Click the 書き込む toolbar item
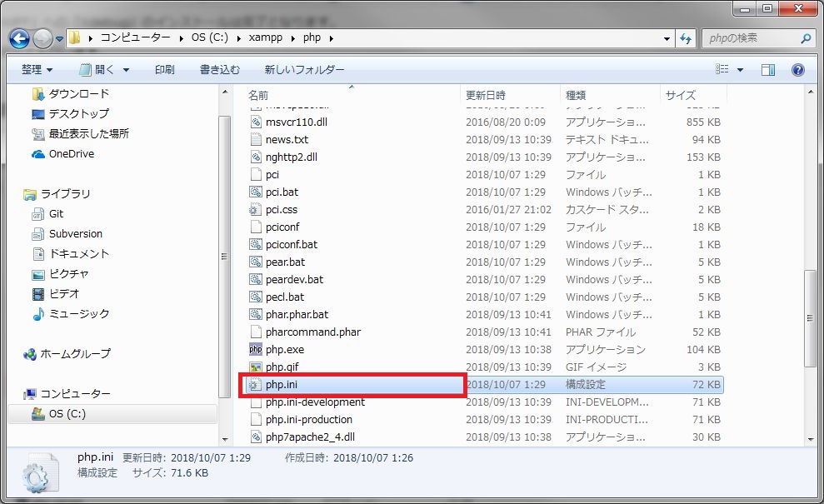This screenshot has height=504, width=824. (x=220, y=70)
